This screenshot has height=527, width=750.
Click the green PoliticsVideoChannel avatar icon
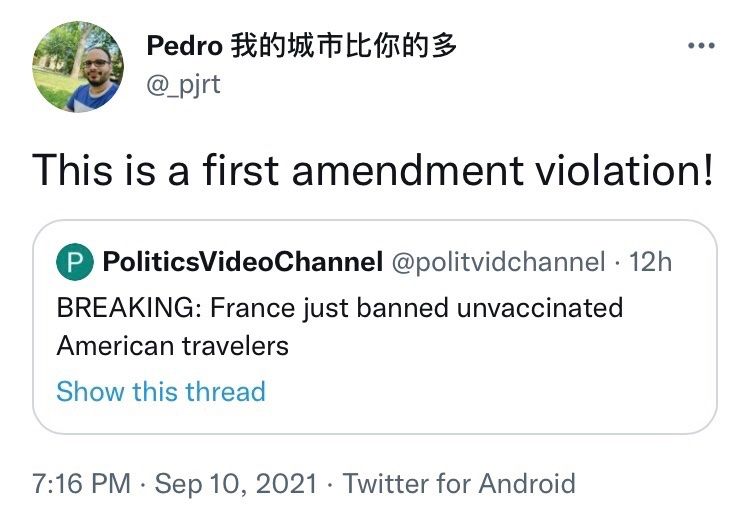pos(72,262)
